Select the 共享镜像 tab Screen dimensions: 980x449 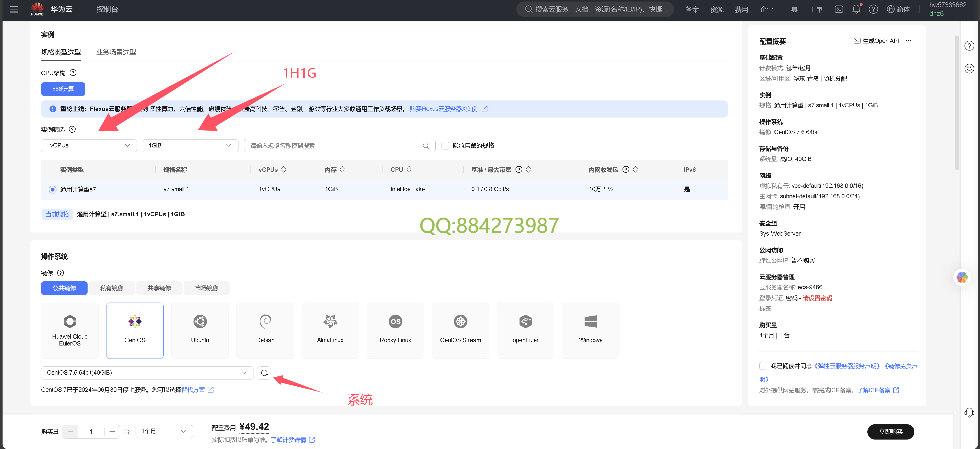point(159,288)
